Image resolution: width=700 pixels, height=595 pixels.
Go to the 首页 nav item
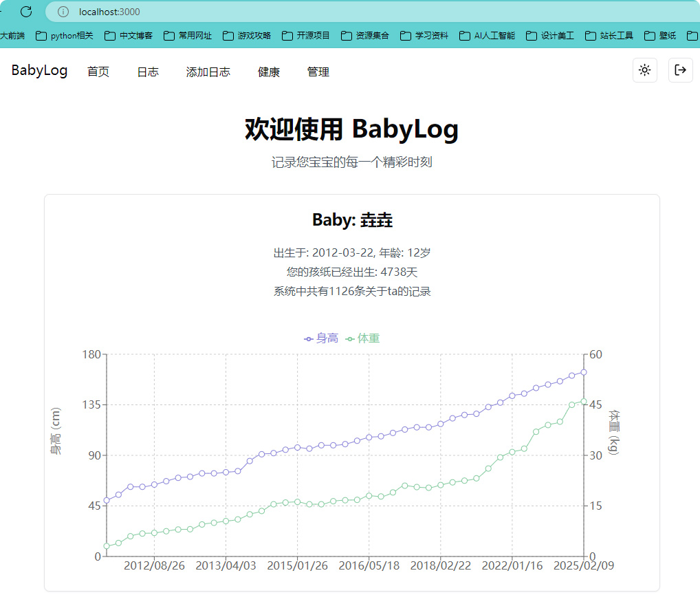pos(98,72)
